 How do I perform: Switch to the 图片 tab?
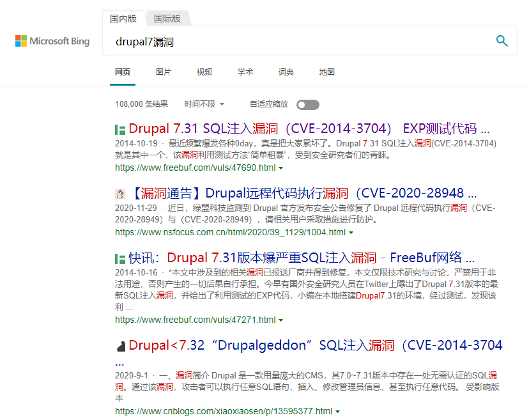164,72
